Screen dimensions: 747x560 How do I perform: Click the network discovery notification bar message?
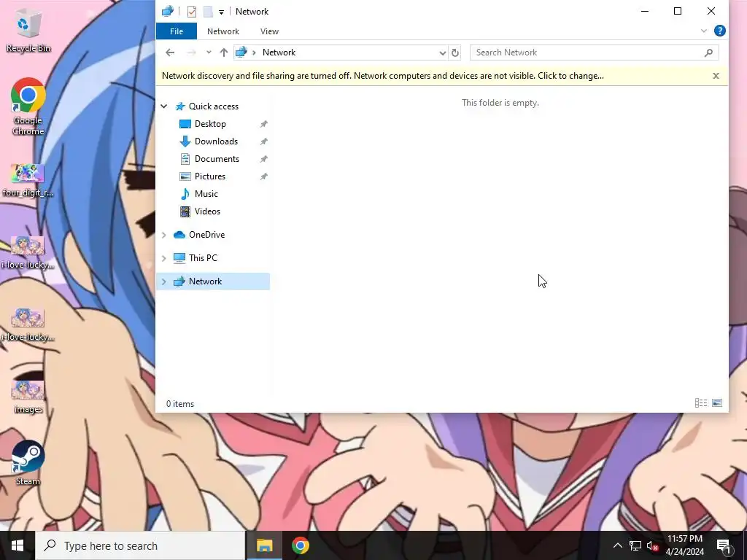382,76
